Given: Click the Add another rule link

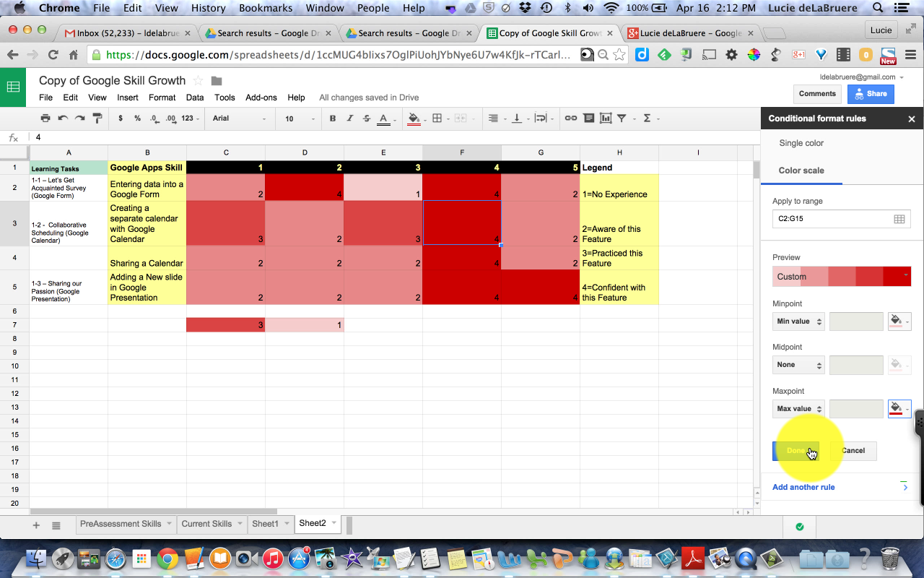Looking at the screenshot, I should 803,487.
